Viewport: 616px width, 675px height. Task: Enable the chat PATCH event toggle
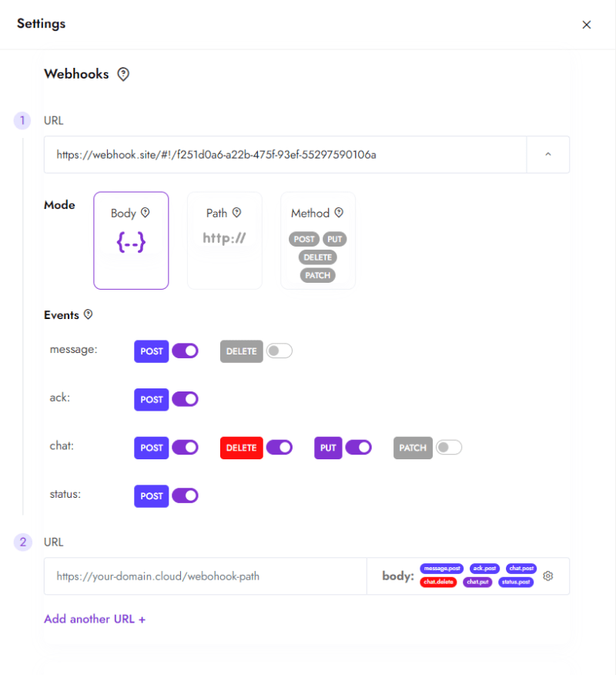[x=449, y=447]
